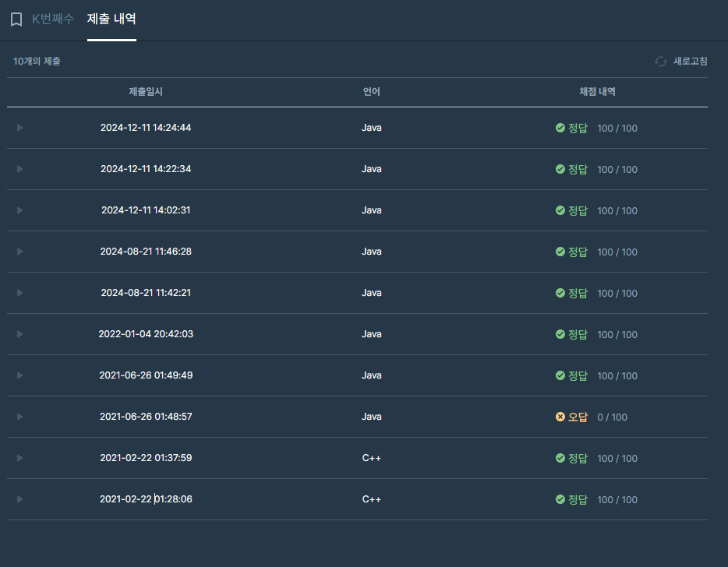
Task: Click the 오답 result label
Action: 578,417
